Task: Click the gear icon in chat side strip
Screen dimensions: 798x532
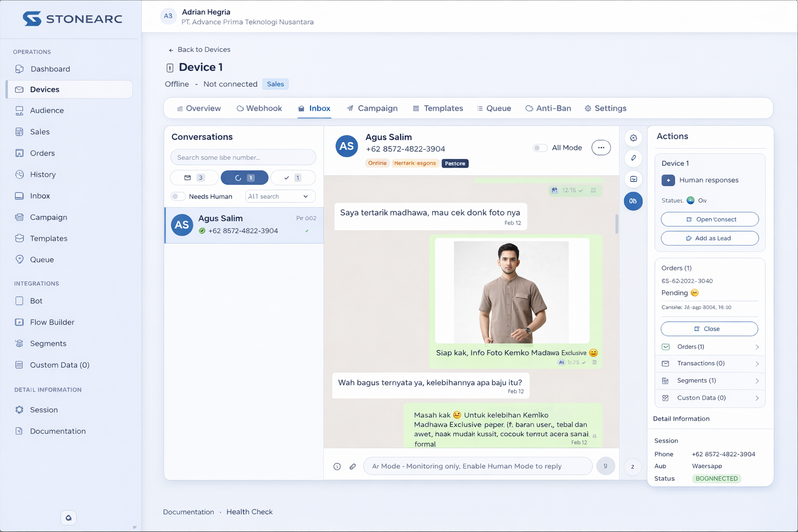Action: [x=633, y=138]
